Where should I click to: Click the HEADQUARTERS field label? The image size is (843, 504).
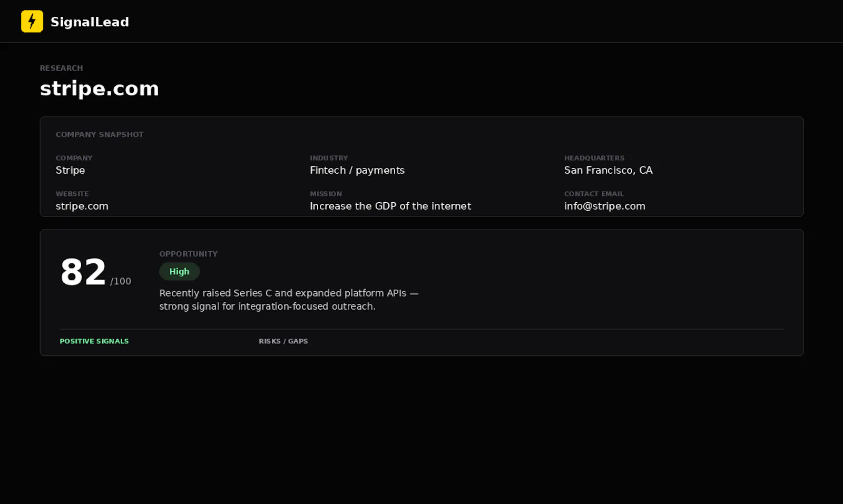point(594,158)
